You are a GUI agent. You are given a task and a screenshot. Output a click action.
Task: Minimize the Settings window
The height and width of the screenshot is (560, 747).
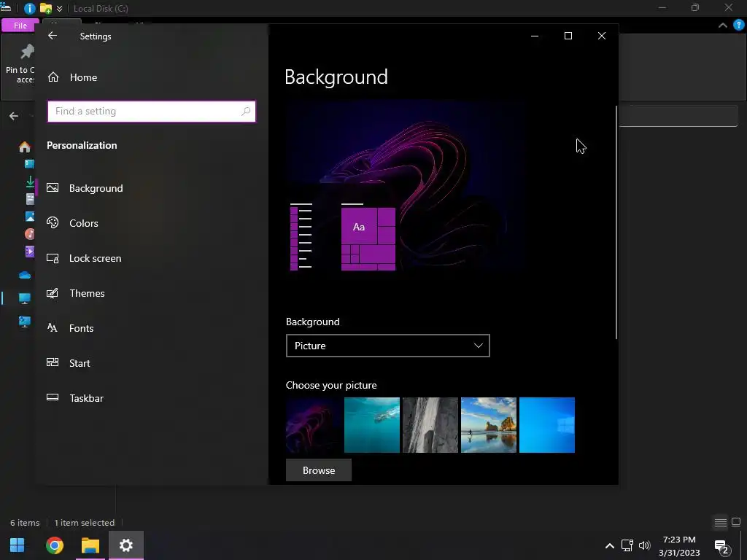(x=535, y=36)
